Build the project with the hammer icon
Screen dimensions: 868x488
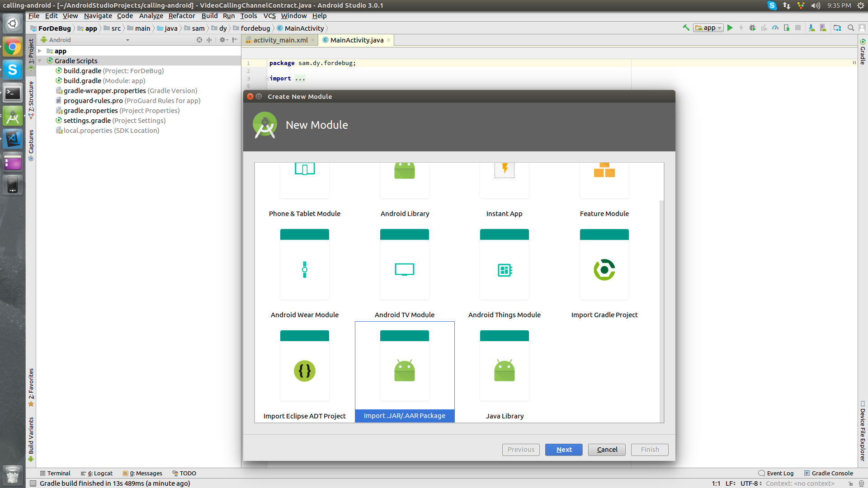pos(685,28)
